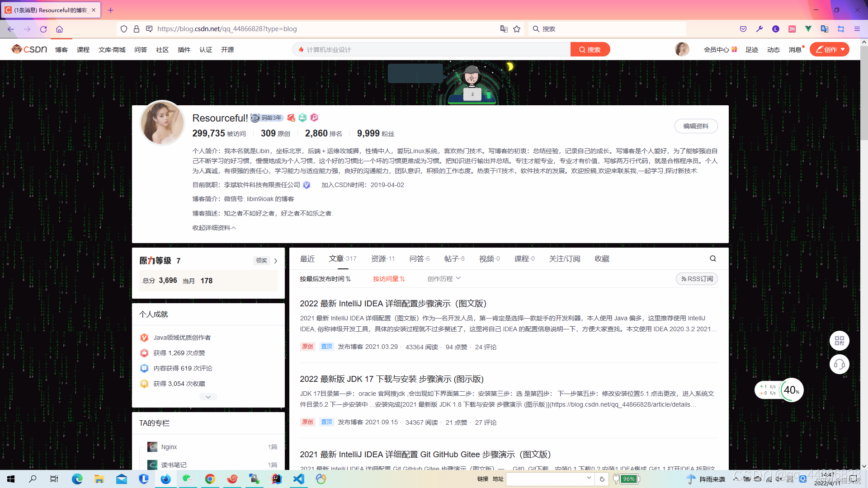Click the RSS订阅 subscription icon

[684, 279]
